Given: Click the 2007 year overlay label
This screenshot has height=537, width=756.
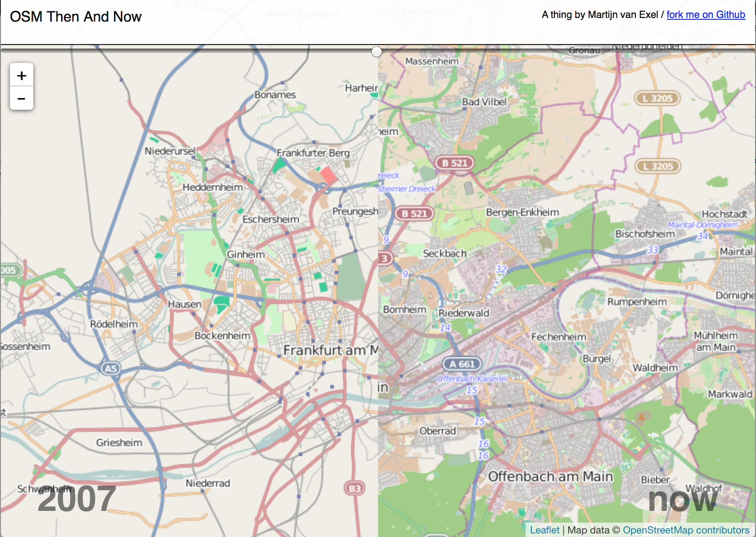Looking at the screenshot, I should point(77,498).
